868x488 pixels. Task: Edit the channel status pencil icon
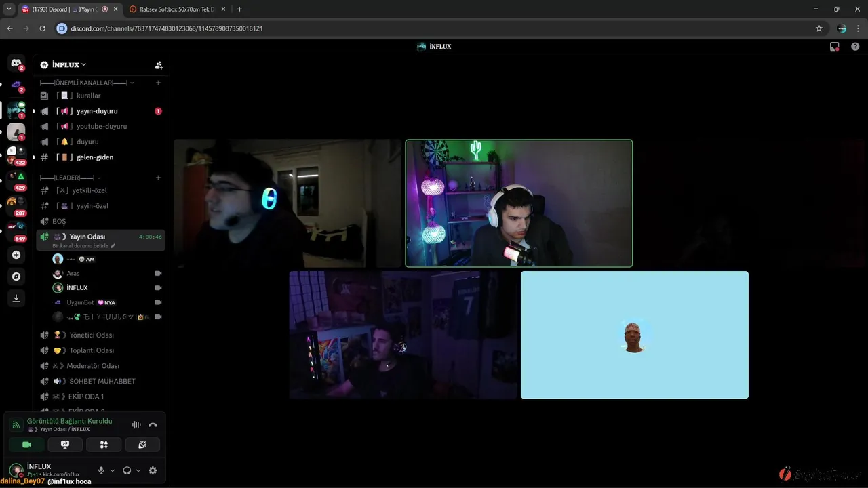113,246
